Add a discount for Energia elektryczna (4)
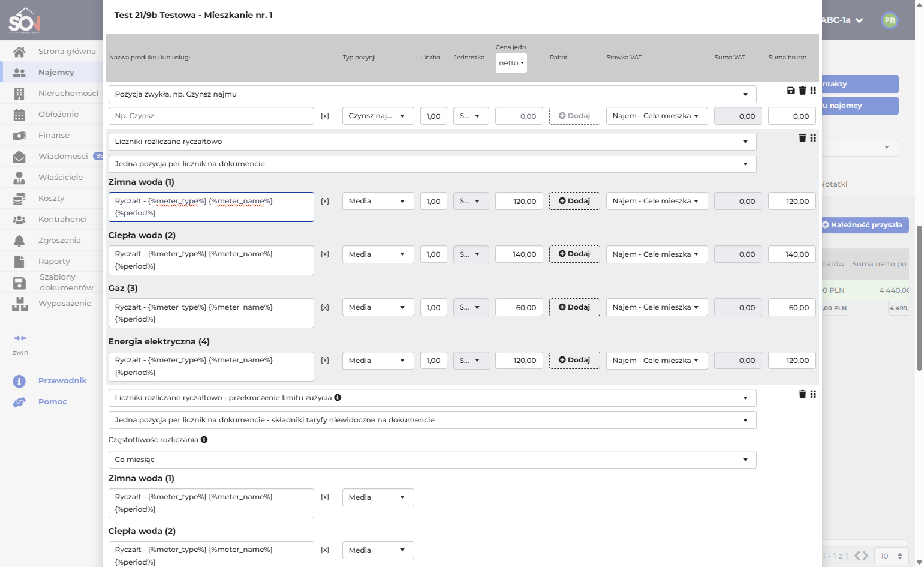This screenshot has width=924, height=567. tap(574, 360)
